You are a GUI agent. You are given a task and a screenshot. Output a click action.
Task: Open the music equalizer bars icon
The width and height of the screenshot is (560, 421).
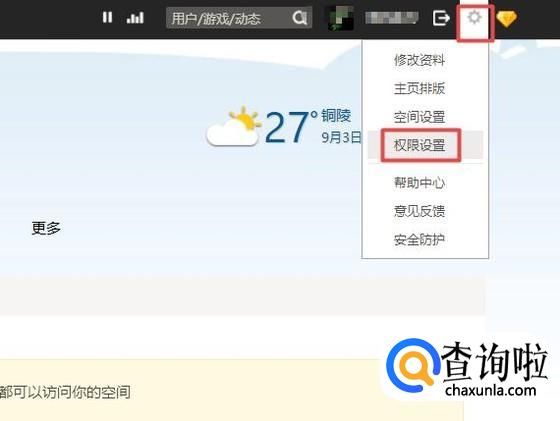click(135, 17)
